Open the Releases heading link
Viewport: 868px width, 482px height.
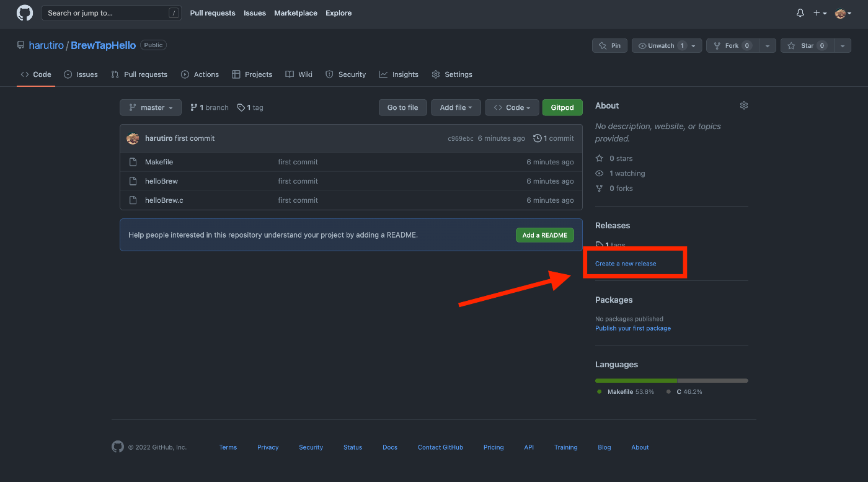coord(613,225)
